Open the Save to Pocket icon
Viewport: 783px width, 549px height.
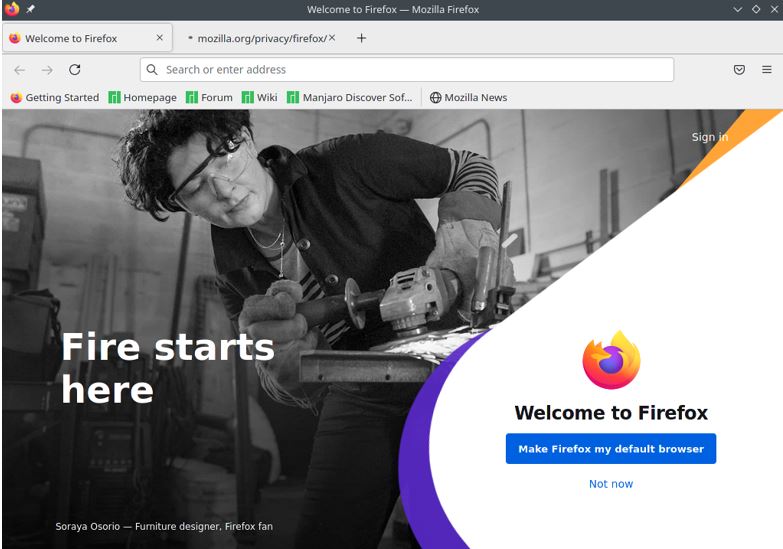point(739,70)
